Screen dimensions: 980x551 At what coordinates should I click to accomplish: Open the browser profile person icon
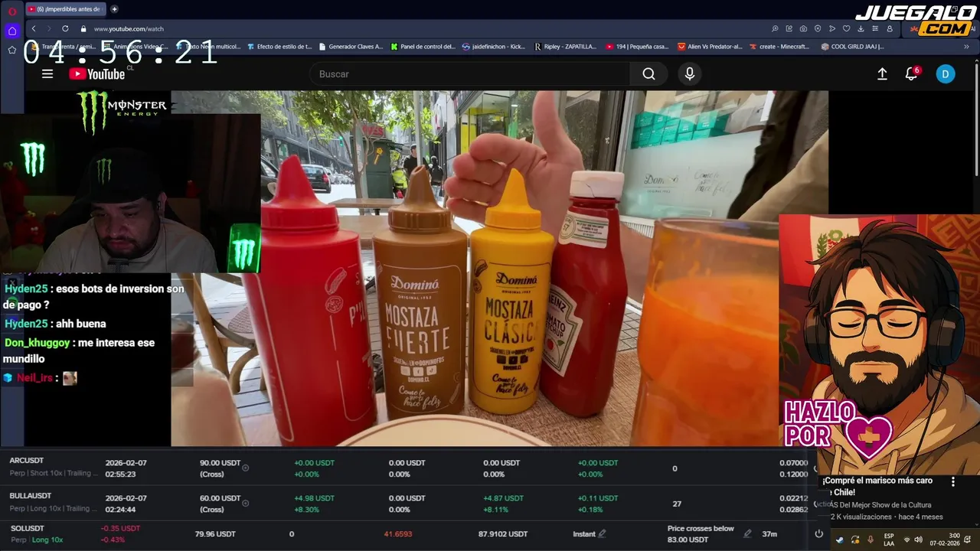[890, 28]
